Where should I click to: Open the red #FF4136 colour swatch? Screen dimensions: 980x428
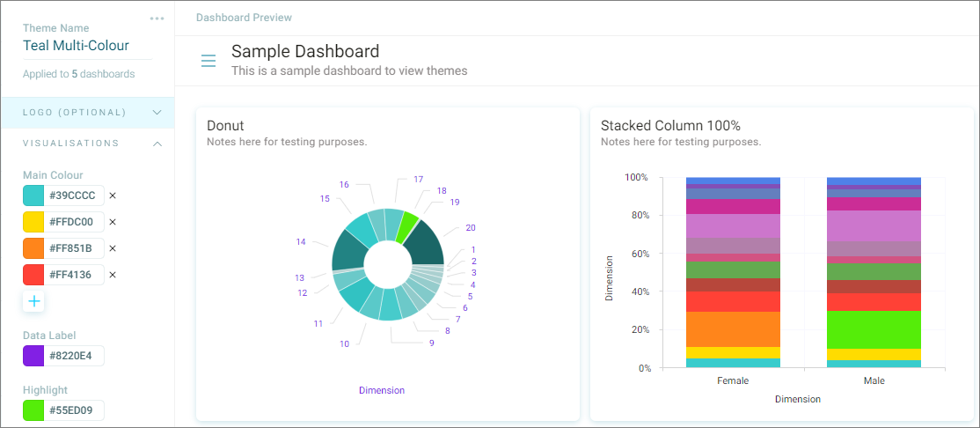[33, 275]
